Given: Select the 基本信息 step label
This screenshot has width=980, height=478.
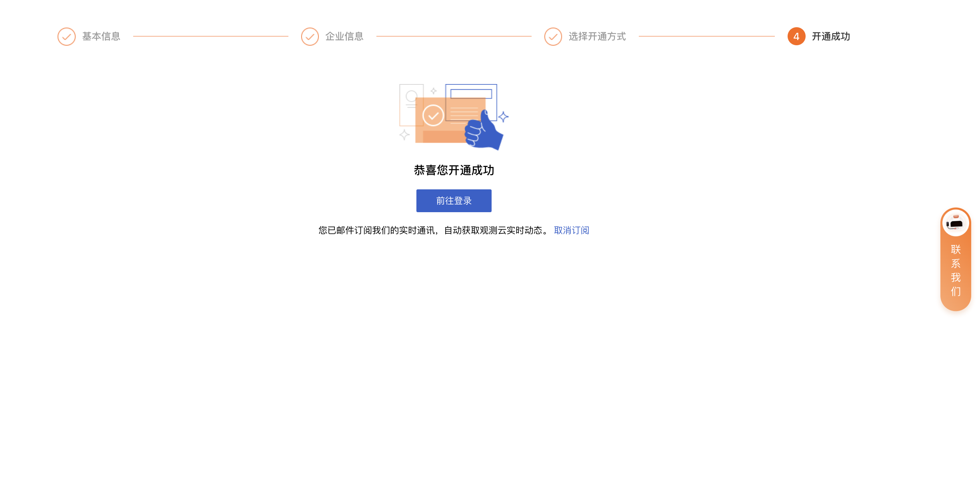Looking at the screenshot, I should 101,36.
